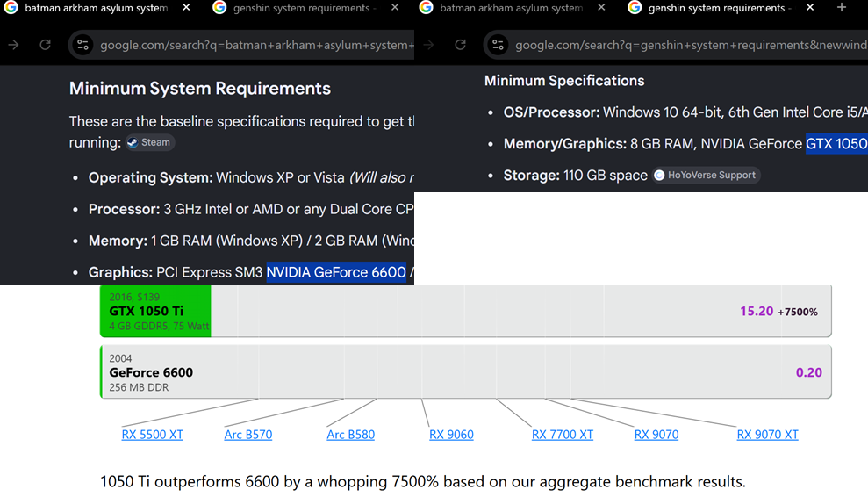Click forward arrow in the batman search window
The width and height of the screenshot is (868, 497).
(x=13, y=45)
